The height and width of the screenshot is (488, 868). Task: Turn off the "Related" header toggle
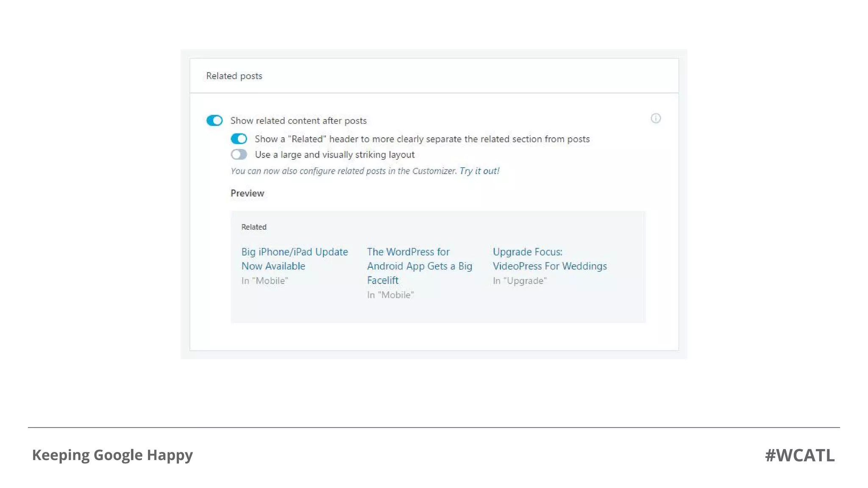(239, 139)
